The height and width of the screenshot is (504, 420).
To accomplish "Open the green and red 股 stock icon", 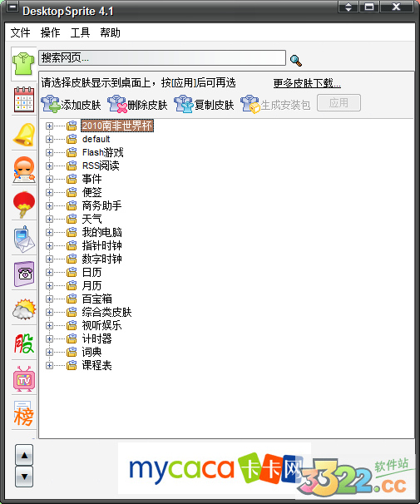I will coord(24,343).
